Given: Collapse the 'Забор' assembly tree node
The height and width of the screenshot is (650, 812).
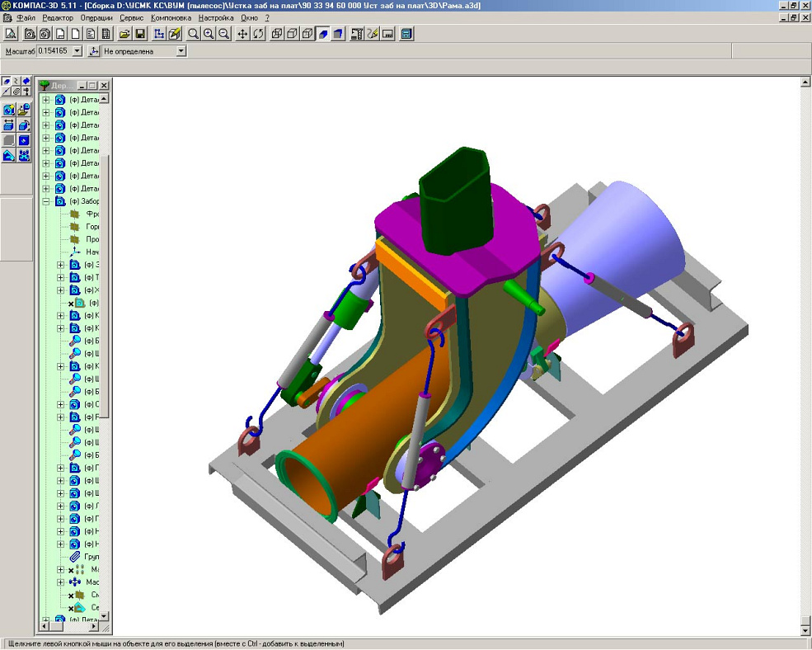Looking at the screenshot, I should click(x=46, y=201).
